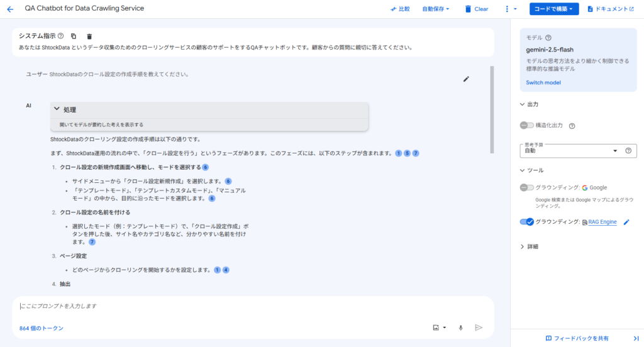Open the 自動保存 menu
This screenshot has height=347, width=644.
(435, 9)
